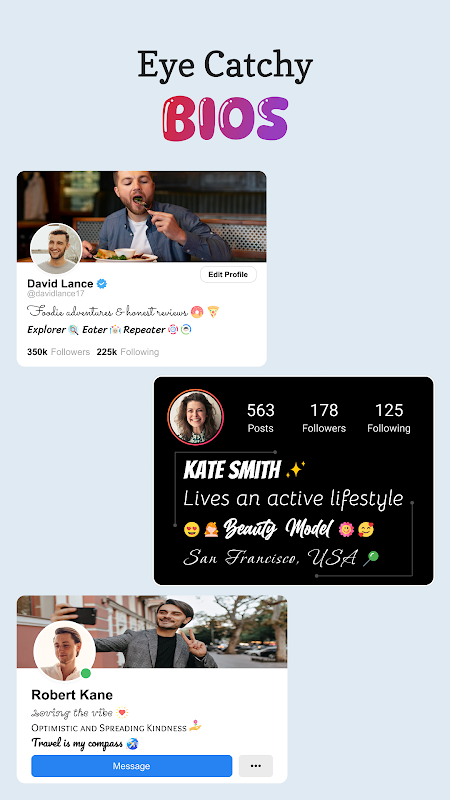View the 225k Following count
The image size is (450, 800).
[128, 352]
